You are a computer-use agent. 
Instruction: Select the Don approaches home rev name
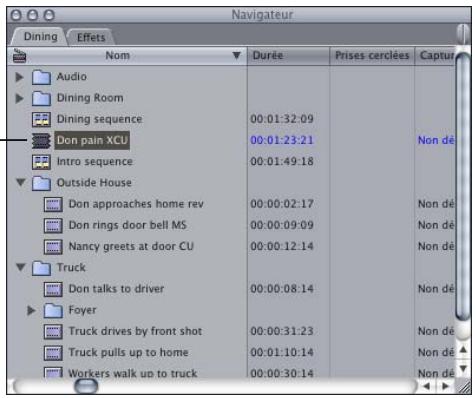136,204
